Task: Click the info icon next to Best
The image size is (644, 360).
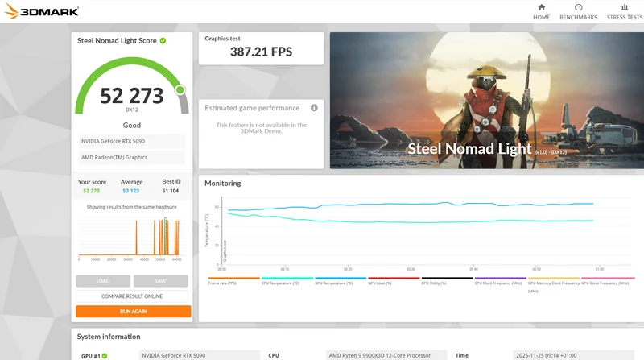Action: pyautogui.click(x=178, y=181)
